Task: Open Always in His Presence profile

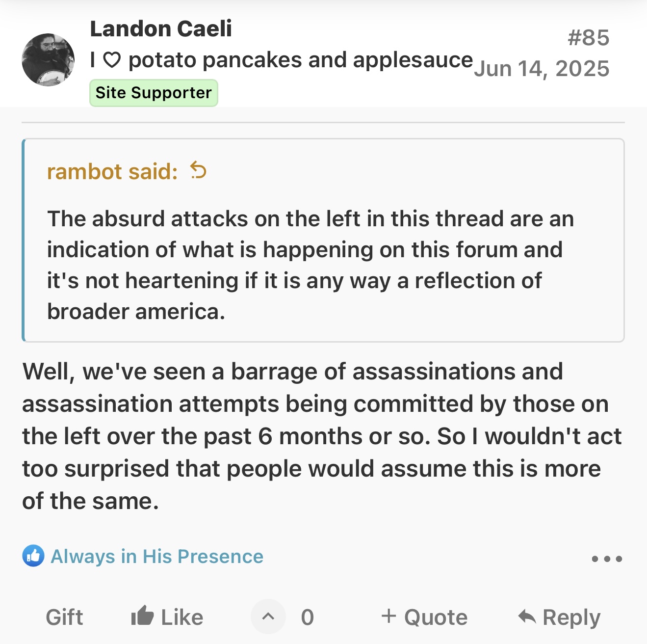Action: [x=157, y=556]
